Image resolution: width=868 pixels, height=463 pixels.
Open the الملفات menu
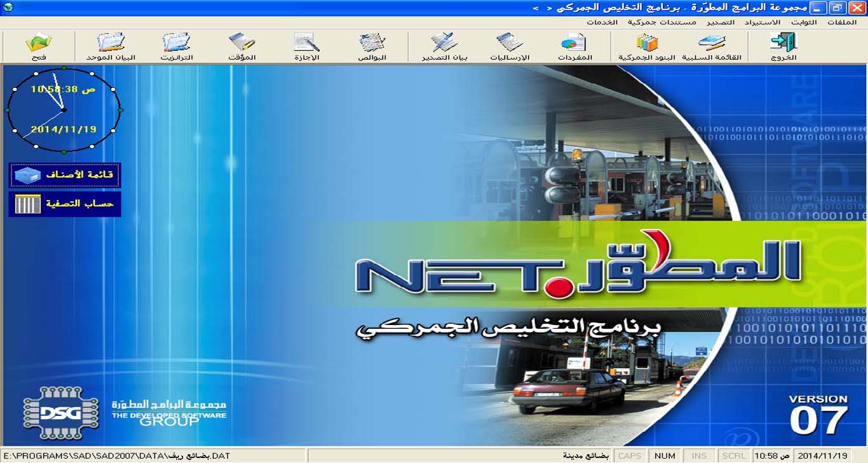[842, 22]
